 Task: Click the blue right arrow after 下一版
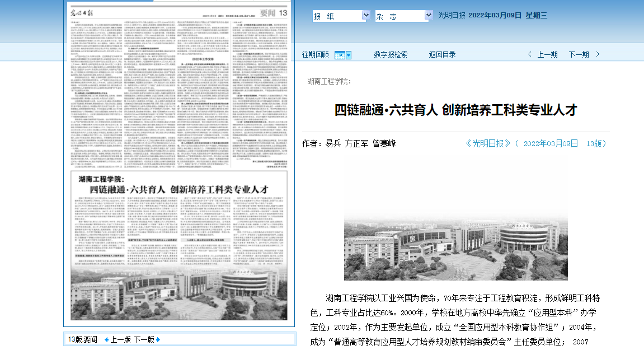[x=158, y=339]
